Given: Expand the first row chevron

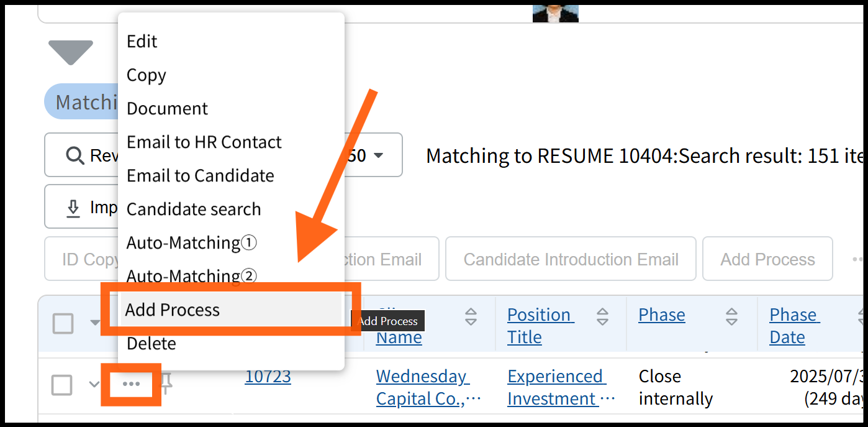Looking at the screenshot, I should (x=94, y=385).
